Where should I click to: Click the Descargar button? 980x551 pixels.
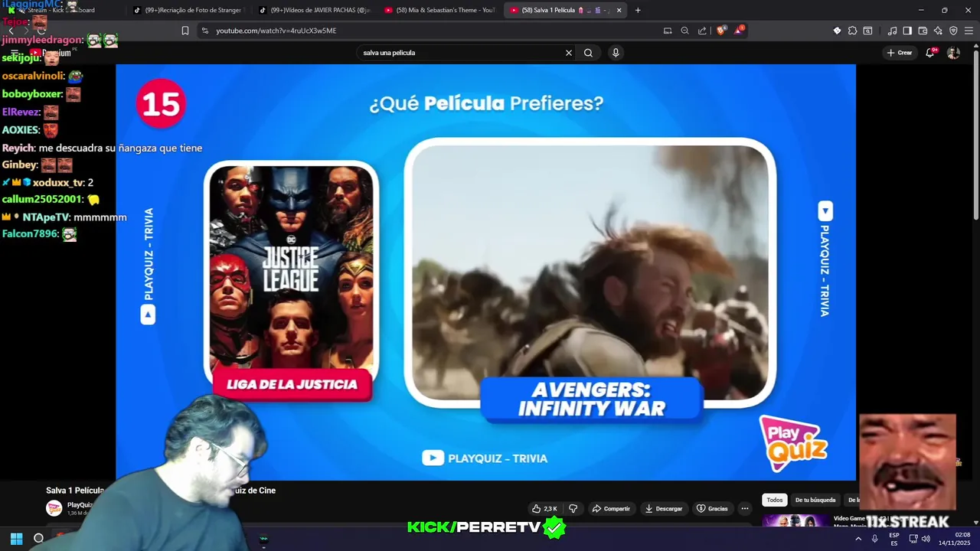pos(663,508)
